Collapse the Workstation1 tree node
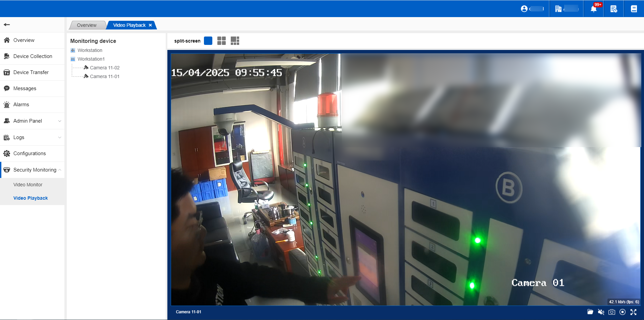This screenshot has width=644, height=320. coord(73,59)
